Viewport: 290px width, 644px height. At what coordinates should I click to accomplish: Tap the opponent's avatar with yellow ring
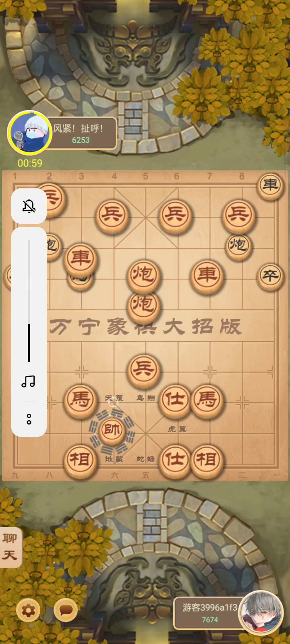click(x=29, y=133)
